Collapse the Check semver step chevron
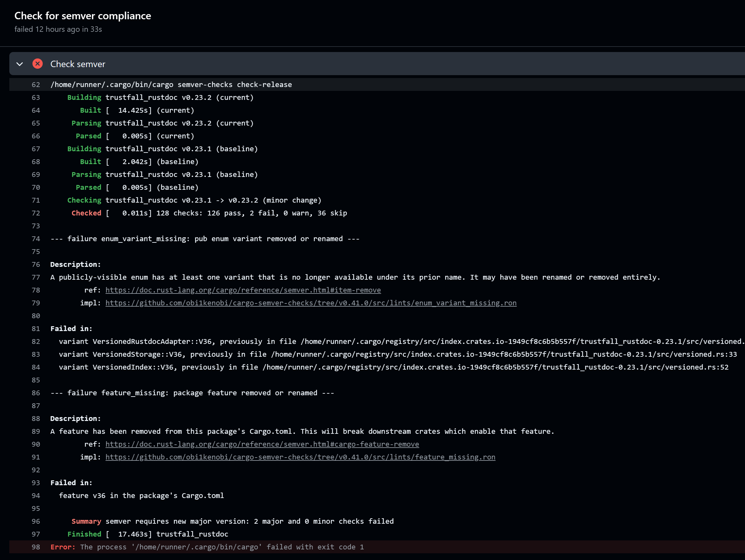745x560 pixels. [20, 64]
